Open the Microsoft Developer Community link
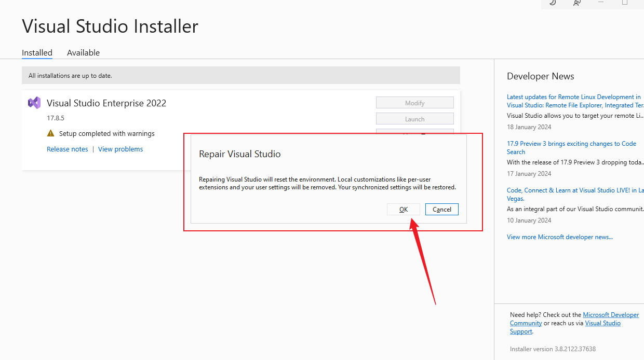Image resolution: width=644 pixels, height=360 pixels. click(x=574, y=319)
